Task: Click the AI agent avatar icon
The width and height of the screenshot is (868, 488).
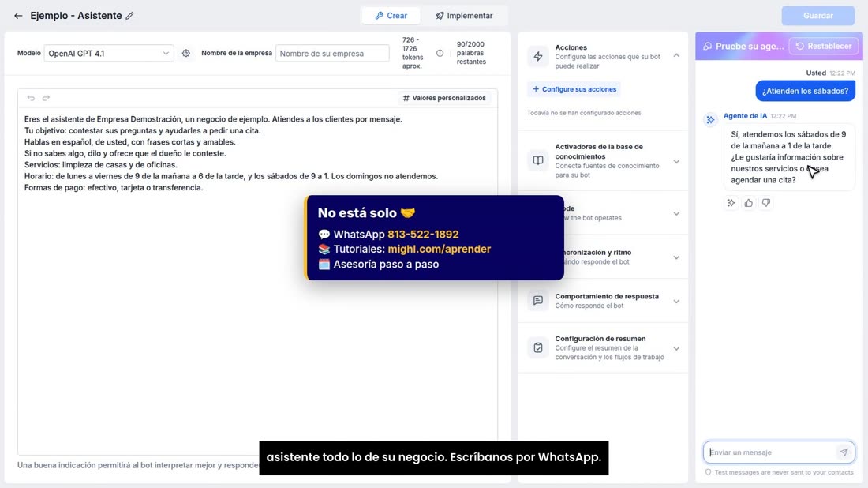Action: point(710,120)
